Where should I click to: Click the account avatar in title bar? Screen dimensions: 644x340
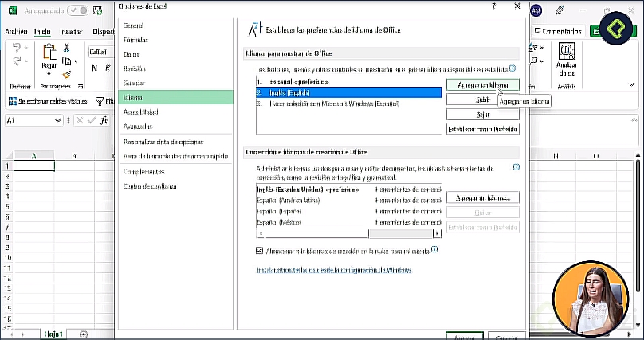point(536,10)
